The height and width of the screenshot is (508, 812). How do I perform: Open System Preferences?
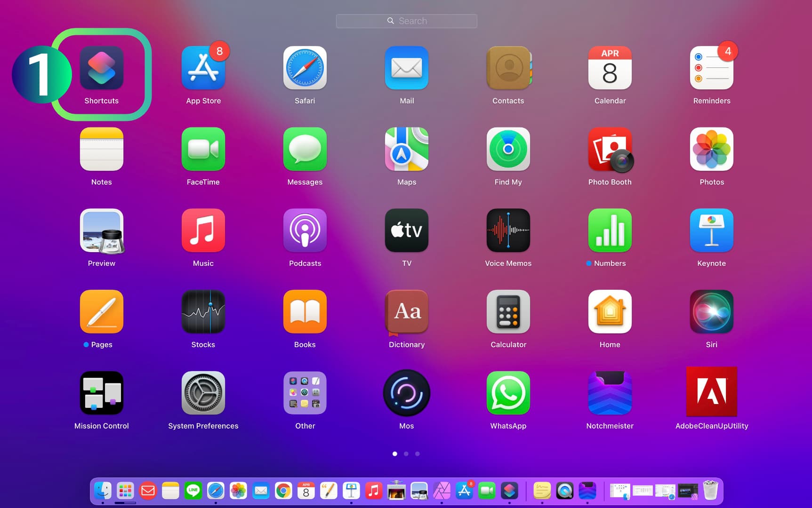click(x=203, y=393)
